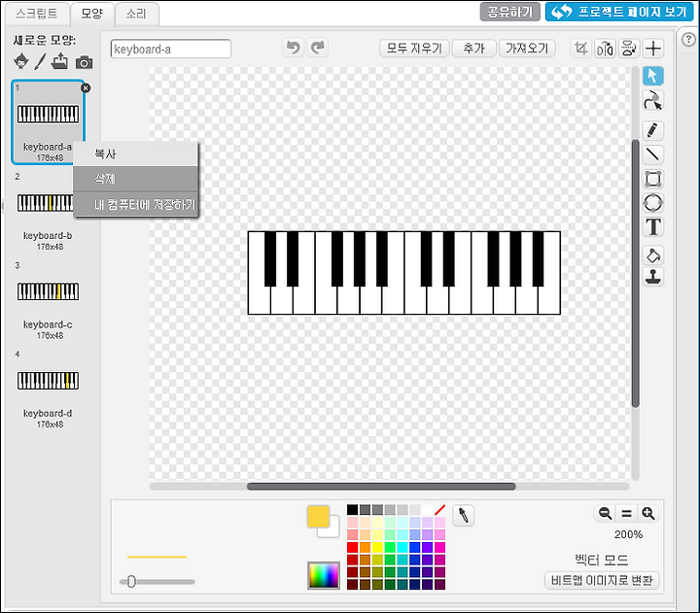The width and height of the screenshot is (700, 613).
Task: Click the crop icon in top toolbar
Action: point(580,49)
